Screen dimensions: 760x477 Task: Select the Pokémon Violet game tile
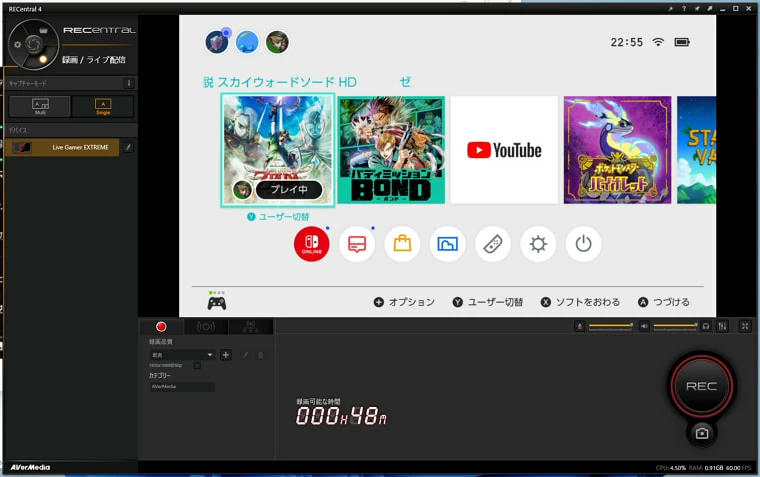tap(618, 150)
